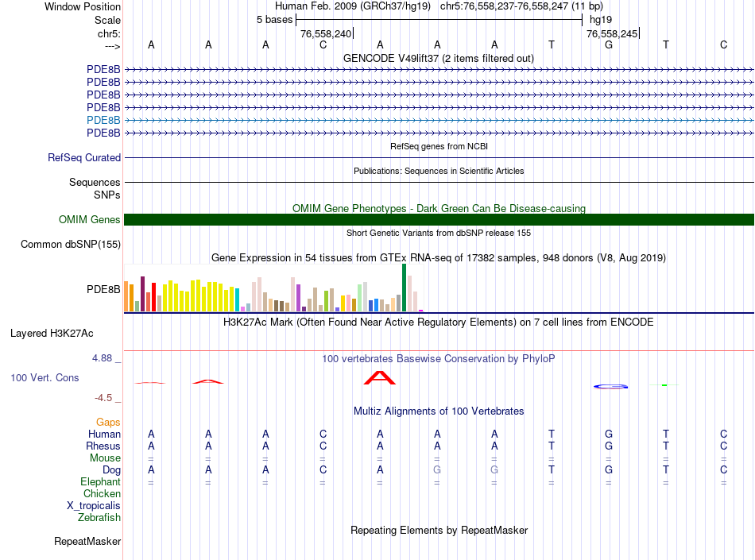Click the 5 bases scale label
The width and height of the screenshot is (755, 560).
coord(274,20)
